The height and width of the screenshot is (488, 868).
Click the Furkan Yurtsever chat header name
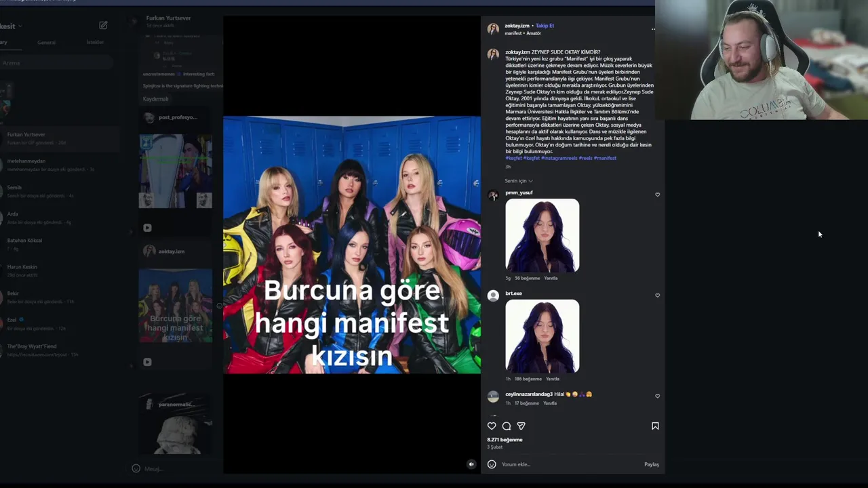click(168, 18)
